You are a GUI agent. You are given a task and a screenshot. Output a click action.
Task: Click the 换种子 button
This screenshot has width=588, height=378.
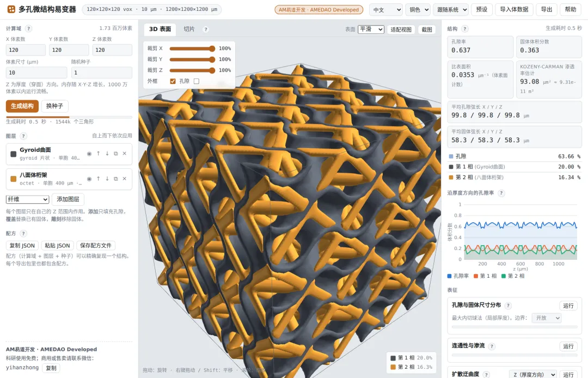point(55,106)
